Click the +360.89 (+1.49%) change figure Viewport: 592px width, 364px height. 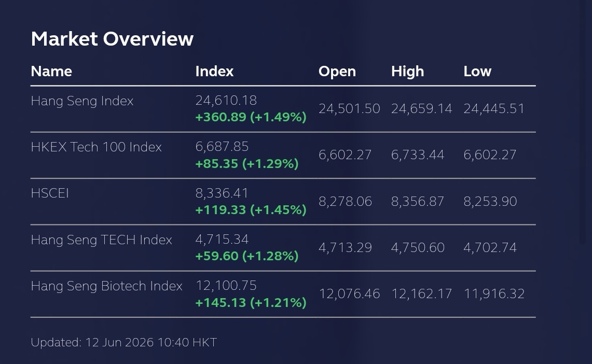251,117
